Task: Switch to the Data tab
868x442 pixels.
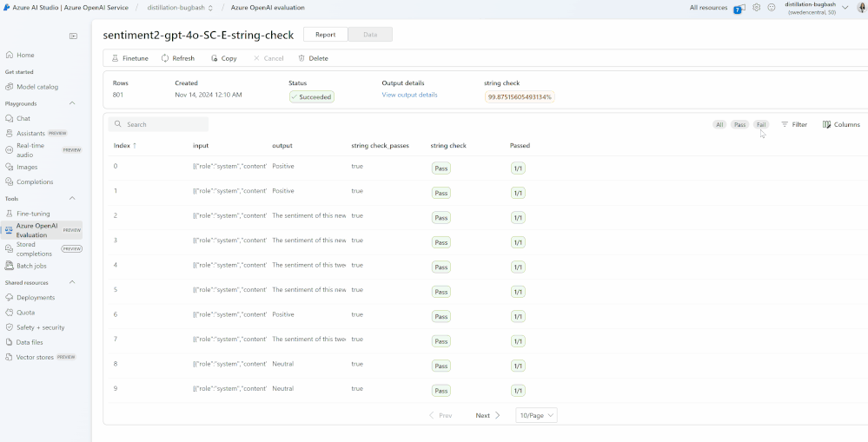Action: click(370, 34)
